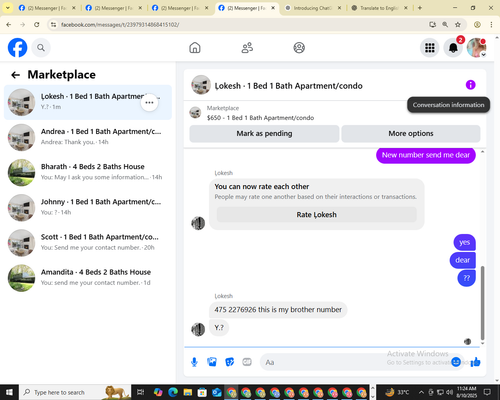Attach a photo with the image icon
This screenshot has height=400, width=500.
(212, 362)
